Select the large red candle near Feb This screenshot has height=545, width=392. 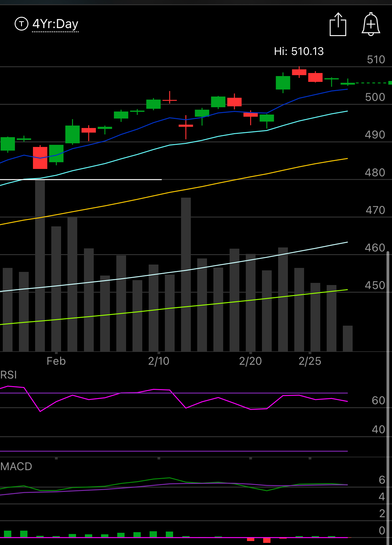click(x=40, y=158)
